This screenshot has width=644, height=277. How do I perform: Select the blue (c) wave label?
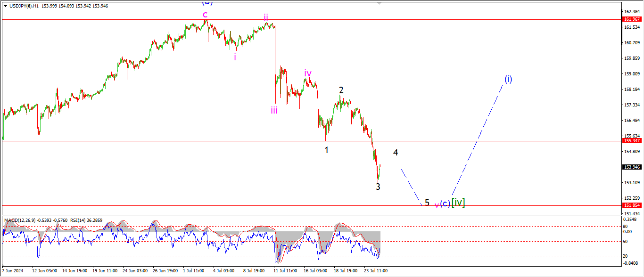click(x=445, y=204)
